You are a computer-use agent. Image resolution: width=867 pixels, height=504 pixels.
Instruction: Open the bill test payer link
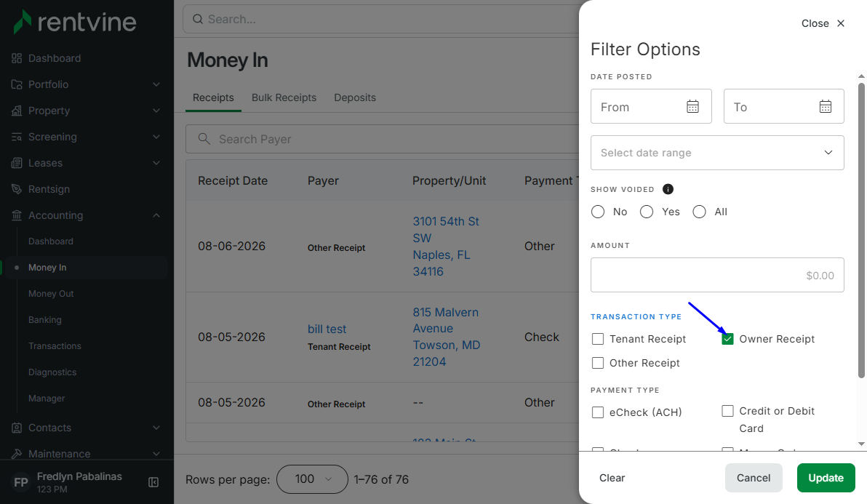[327, 329]
